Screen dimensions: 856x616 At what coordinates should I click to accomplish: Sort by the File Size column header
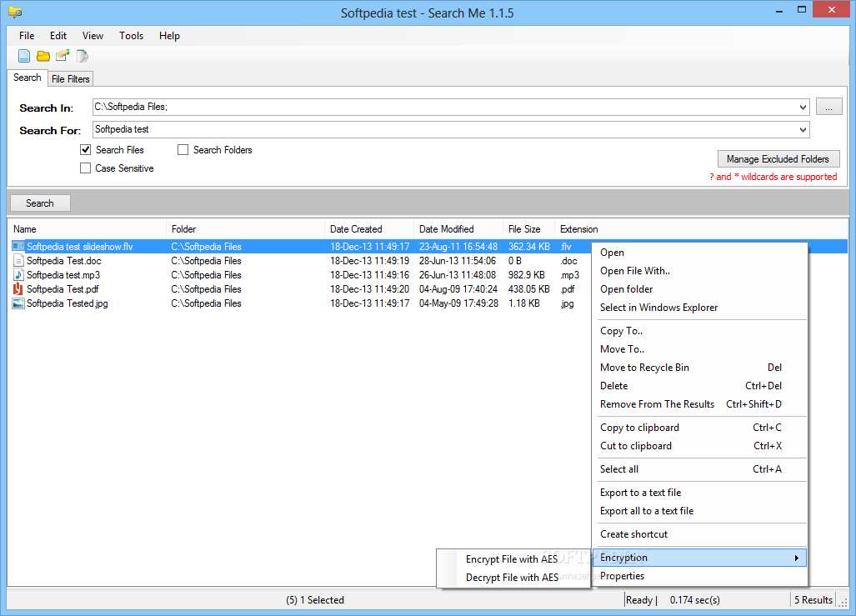pyautogui.click(x=528, y=229)
